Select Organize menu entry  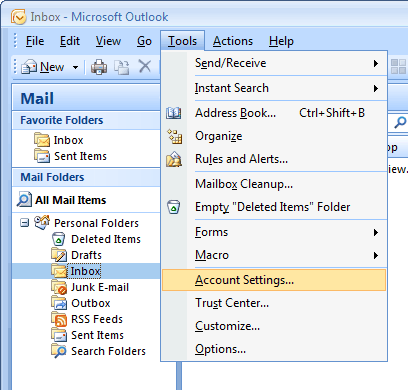(x=274, y=136)
